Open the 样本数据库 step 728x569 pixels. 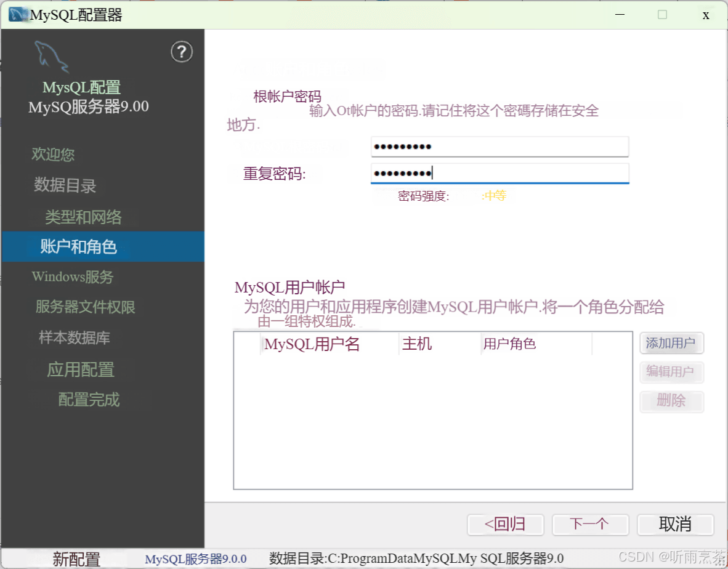tap(75, 337)
